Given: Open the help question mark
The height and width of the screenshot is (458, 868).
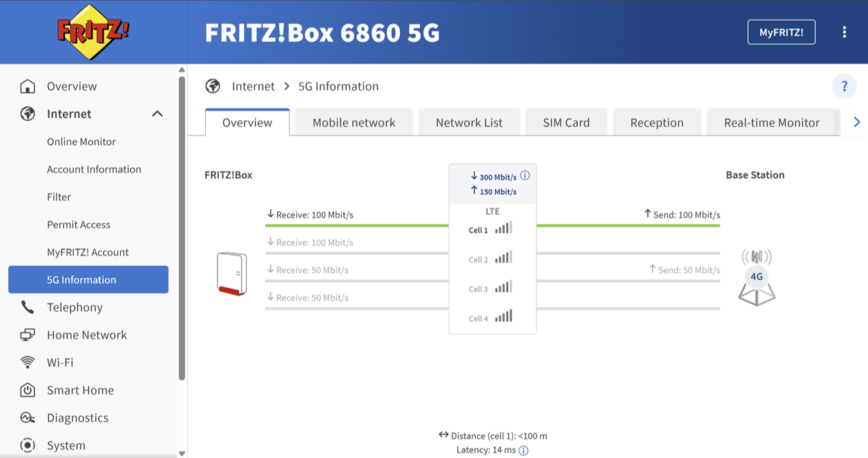Looking at the screenshot, I should 844,86.
